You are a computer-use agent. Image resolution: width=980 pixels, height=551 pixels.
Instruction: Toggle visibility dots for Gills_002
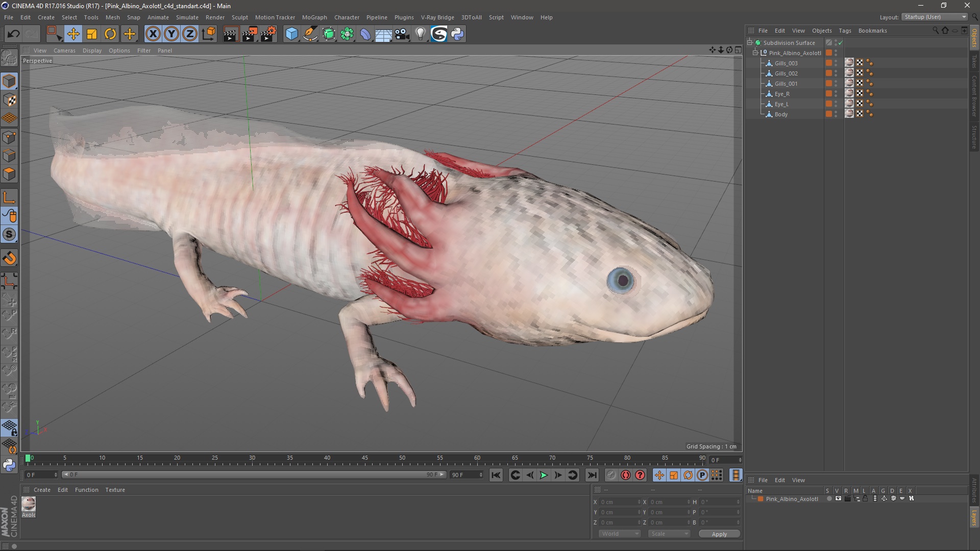tap(836, 73)
